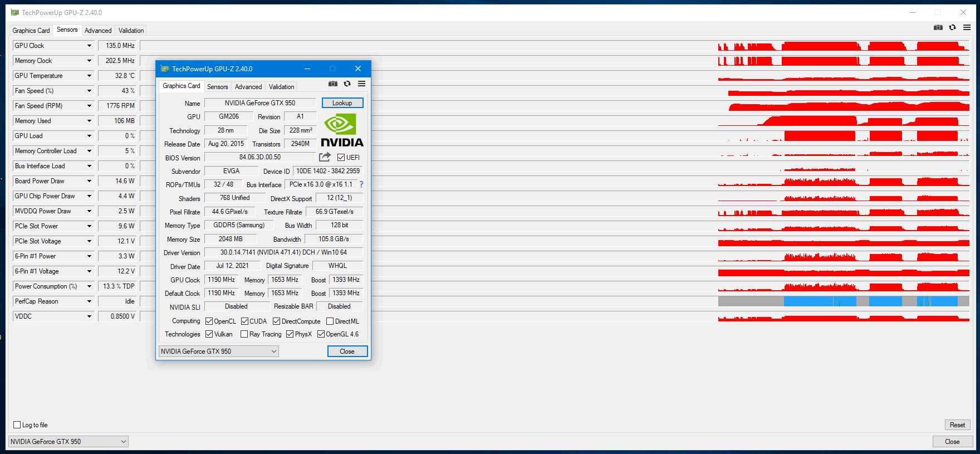The width and height of the screenshot is (980, 454).
Task: Open the VDDC sensor dropdown
Action: tap(89, 316)
